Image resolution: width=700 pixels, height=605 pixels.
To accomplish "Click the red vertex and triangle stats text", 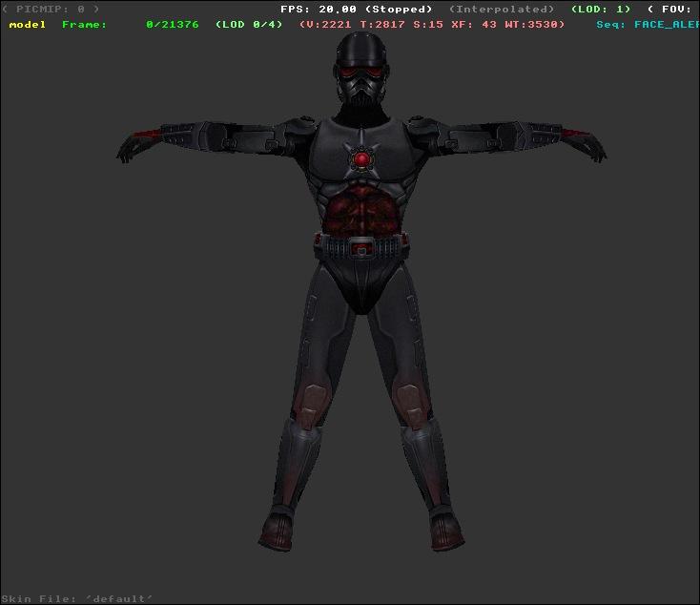I will tap(431, 25).
